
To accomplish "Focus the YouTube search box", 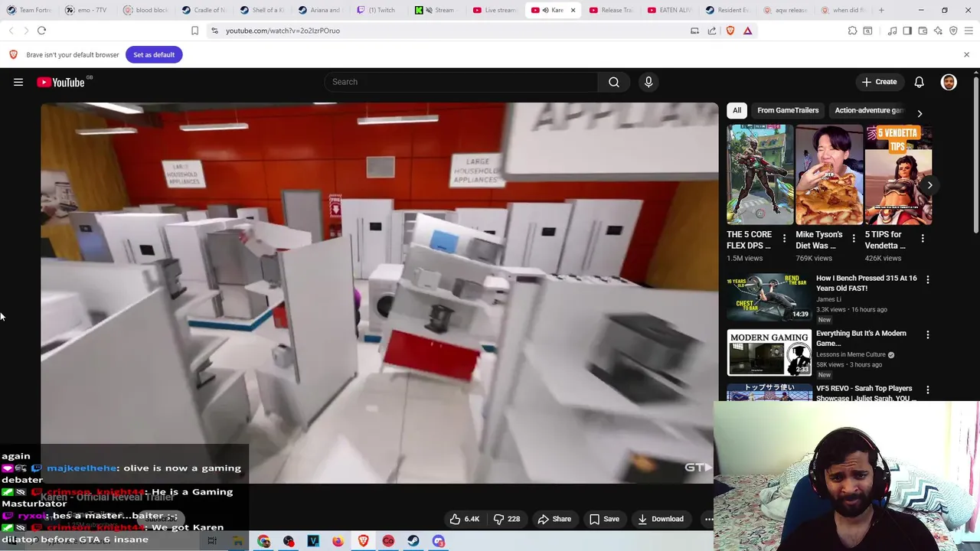I will [x=462, y=82].
